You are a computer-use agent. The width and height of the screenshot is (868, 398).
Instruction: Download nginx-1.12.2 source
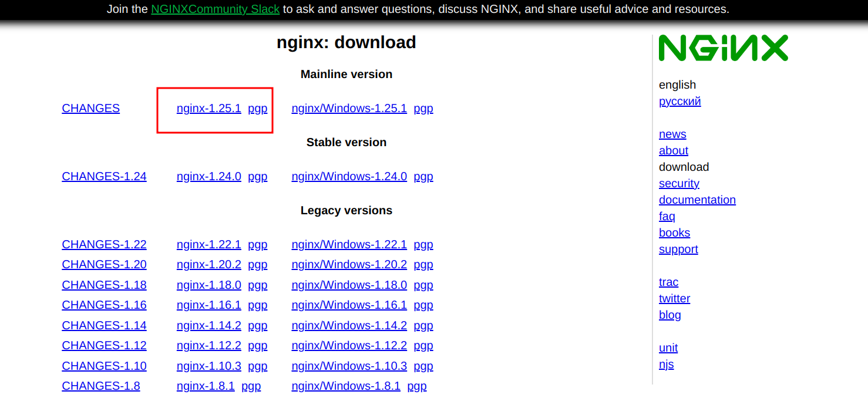click(209, 345)
